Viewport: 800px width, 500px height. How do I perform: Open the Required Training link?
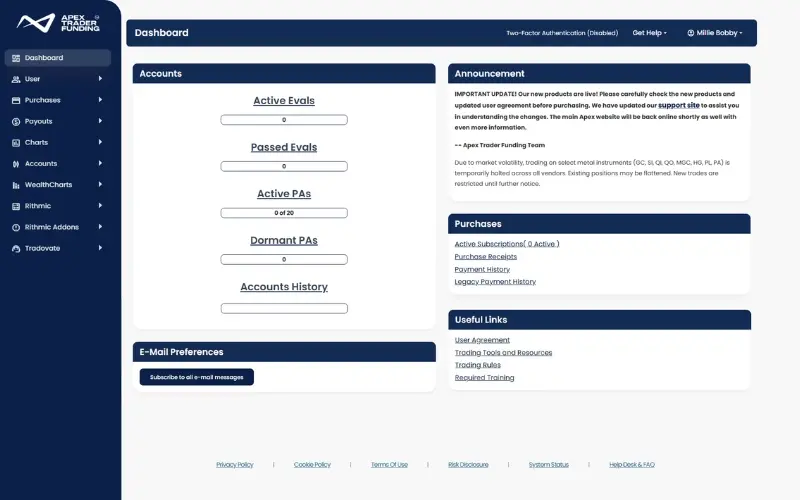tap(484, 378)
